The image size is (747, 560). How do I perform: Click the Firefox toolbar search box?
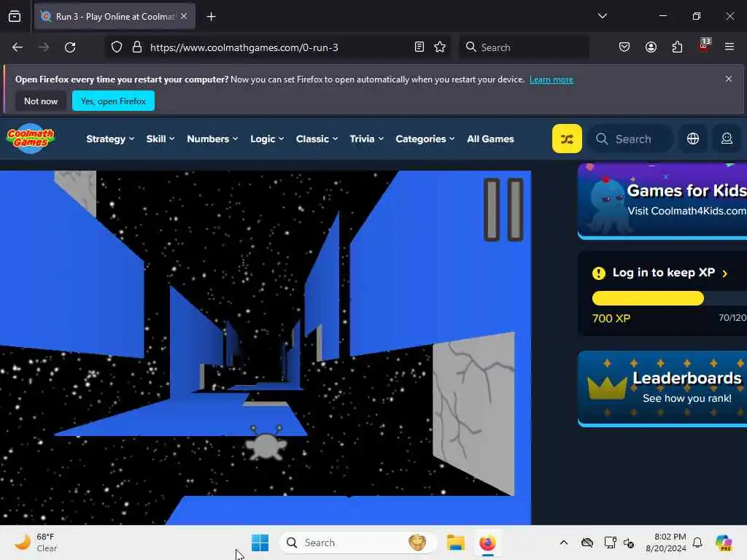524,47
